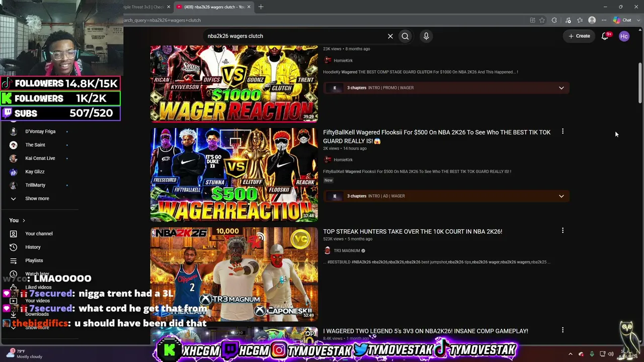Click the TR3 MAGNUM channel avatar

pyautogui.click(x=328, y=250)
